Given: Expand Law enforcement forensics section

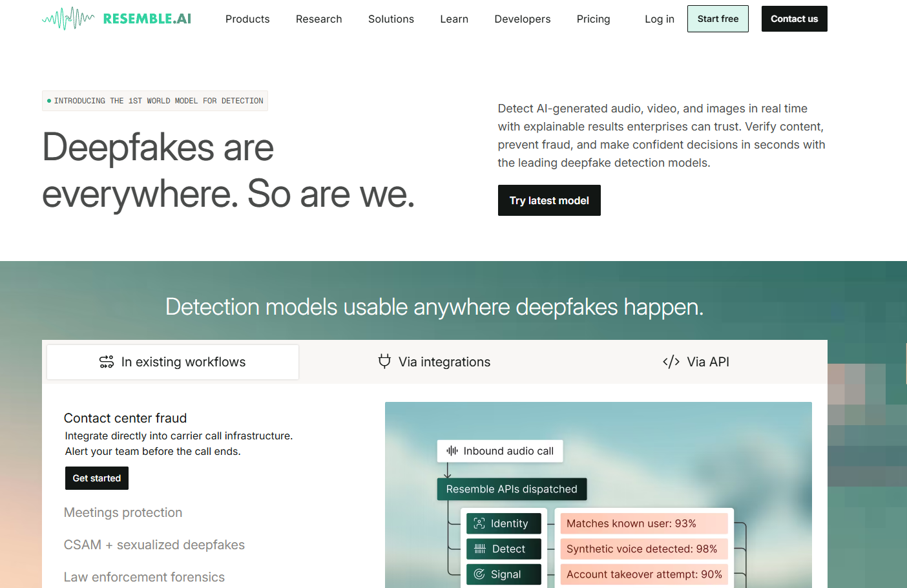Looking at the screenshot, I should [x=144, y=577].
